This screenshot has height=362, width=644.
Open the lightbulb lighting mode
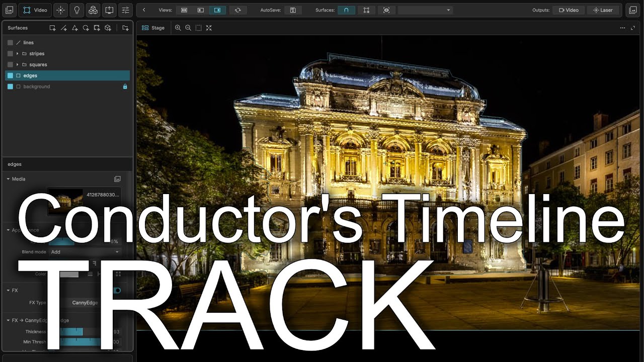tap(76, 10)
